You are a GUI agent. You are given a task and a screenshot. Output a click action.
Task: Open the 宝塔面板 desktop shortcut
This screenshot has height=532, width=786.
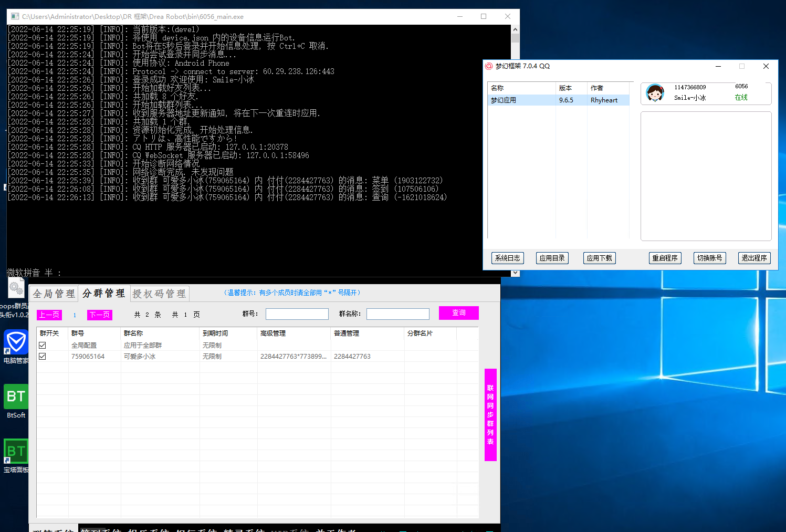16,452
